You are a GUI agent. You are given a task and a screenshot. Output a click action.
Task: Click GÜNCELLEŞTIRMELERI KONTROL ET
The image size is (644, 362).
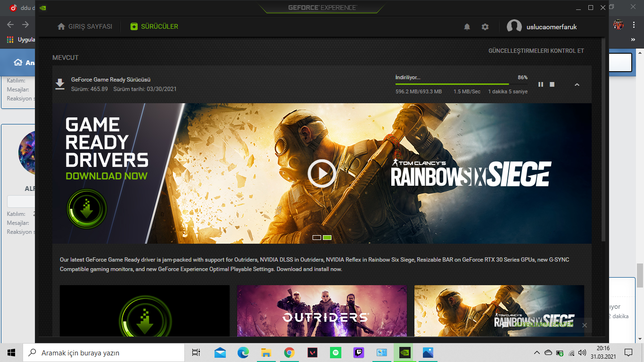(x=536, y=51)
